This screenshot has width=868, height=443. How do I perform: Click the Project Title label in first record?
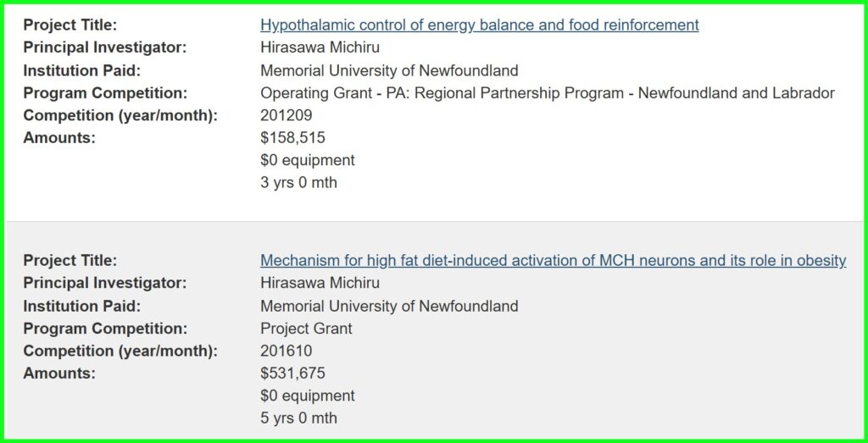[70, 25]
